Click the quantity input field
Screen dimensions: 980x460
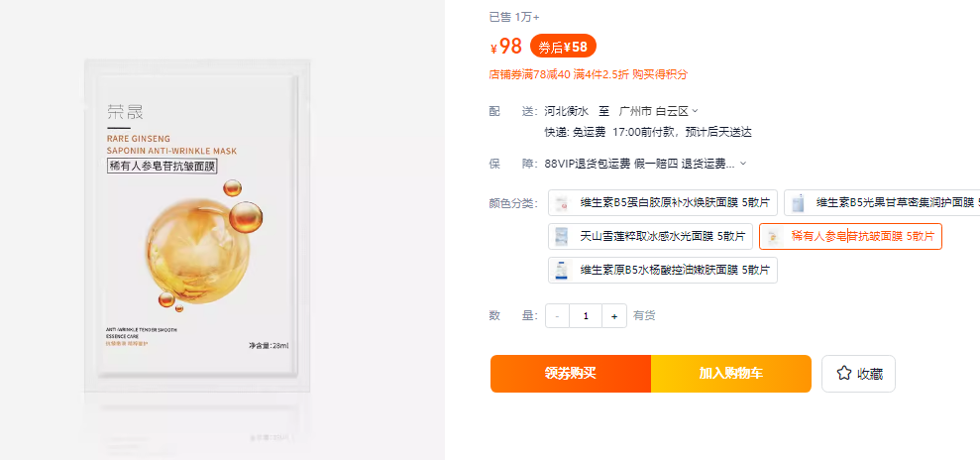(x=586, y=316)
